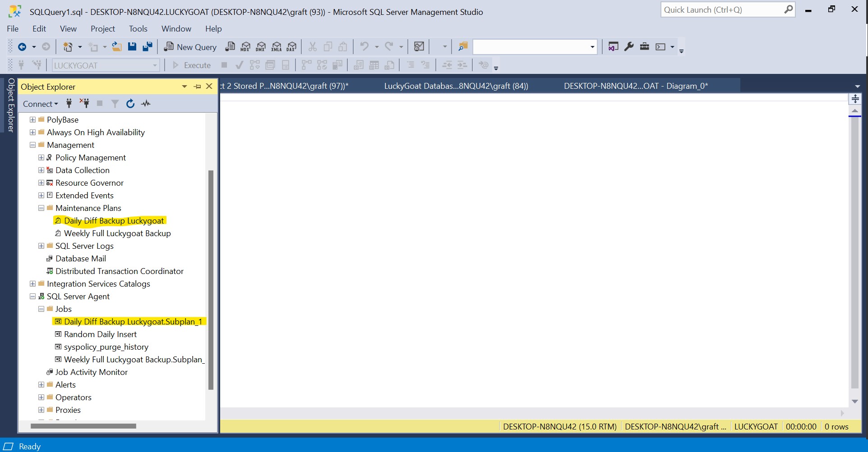Refresh the Object Explorer tree

click(x=130, y=104)
